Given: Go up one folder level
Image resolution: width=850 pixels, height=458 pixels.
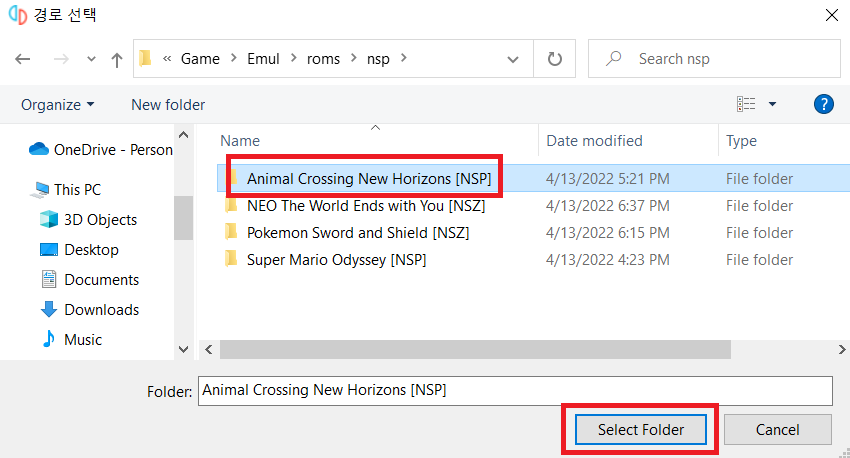Looking at the screenshot, I should click(x=117, y=60).
